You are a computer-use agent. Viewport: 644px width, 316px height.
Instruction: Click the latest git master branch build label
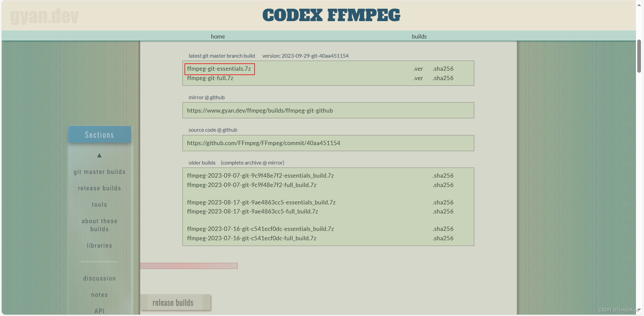point(222,56)
